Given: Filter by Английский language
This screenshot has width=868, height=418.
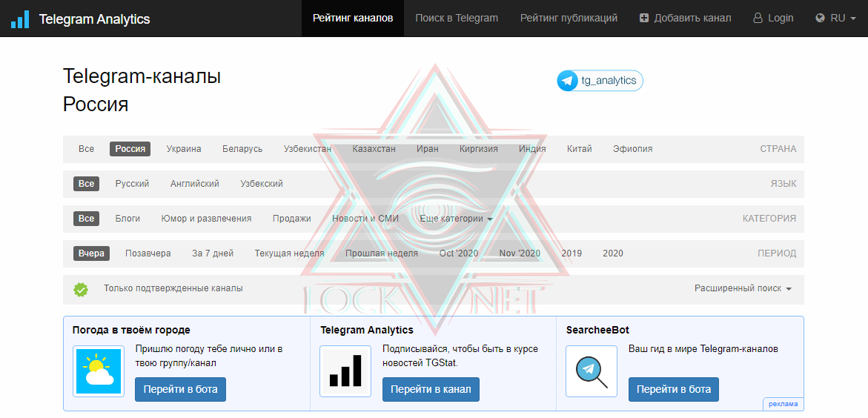Looking at the screenshot, I should coord(195,184).
